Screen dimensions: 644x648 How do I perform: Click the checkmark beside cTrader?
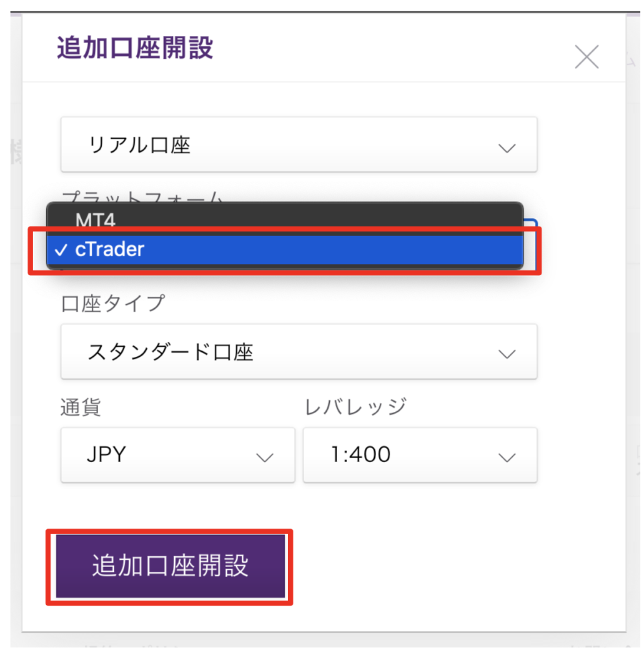point(61,249)
